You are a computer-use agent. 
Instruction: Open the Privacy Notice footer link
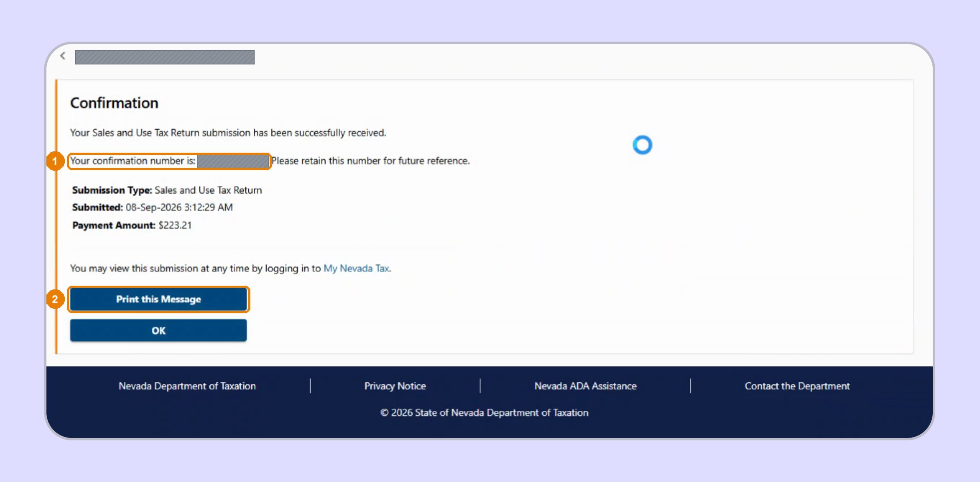[x=395, y=386]
